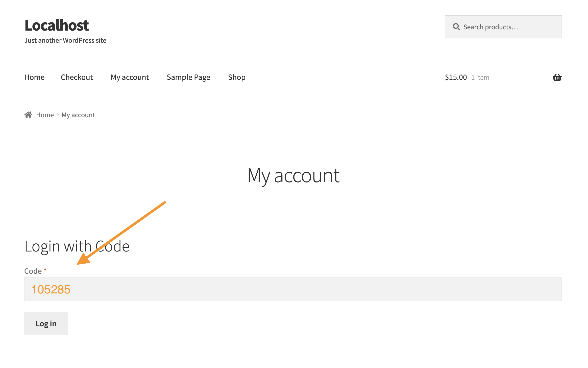Screen dimensions: 588x368
Task: Focus the Code input field
Action: point(293,289)
